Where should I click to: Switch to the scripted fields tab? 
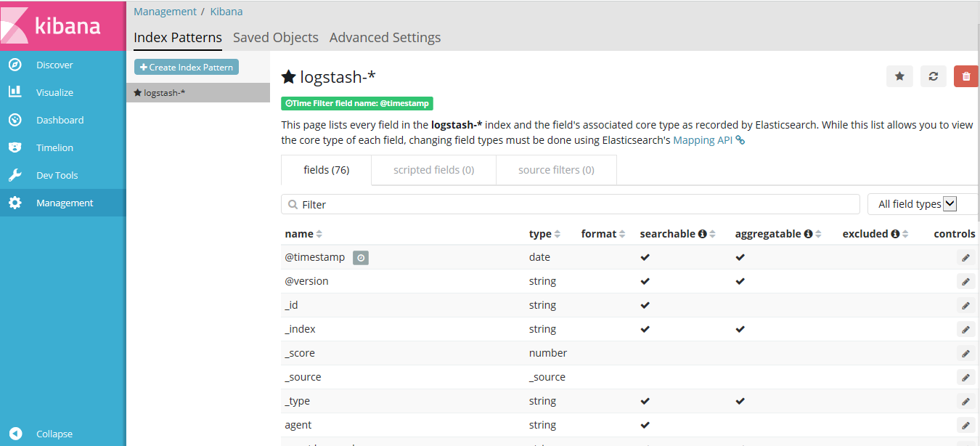click(433, 170)
